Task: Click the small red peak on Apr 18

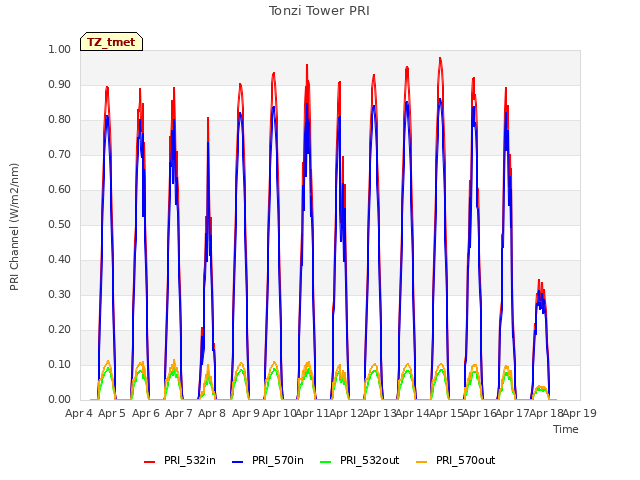Action: [539, 281]
